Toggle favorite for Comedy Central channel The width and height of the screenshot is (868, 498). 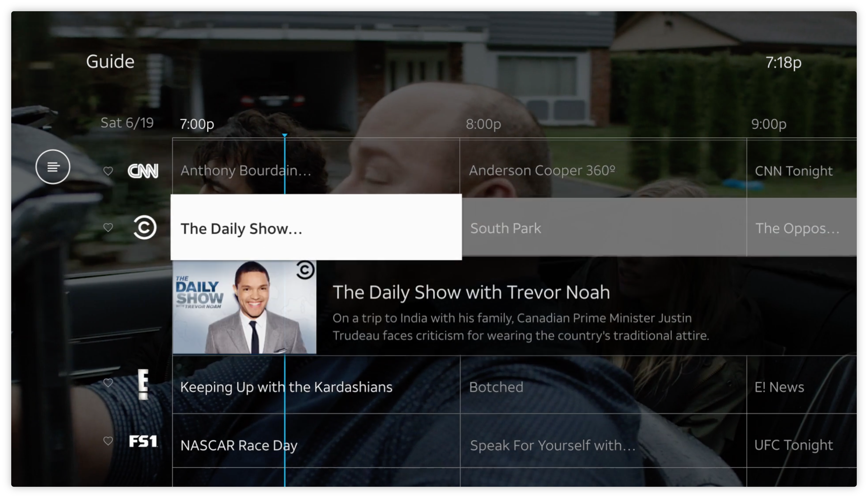108,228
